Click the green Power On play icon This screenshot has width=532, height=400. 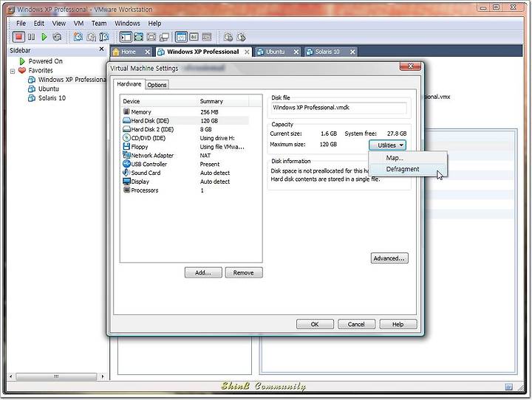pos(44,37)
